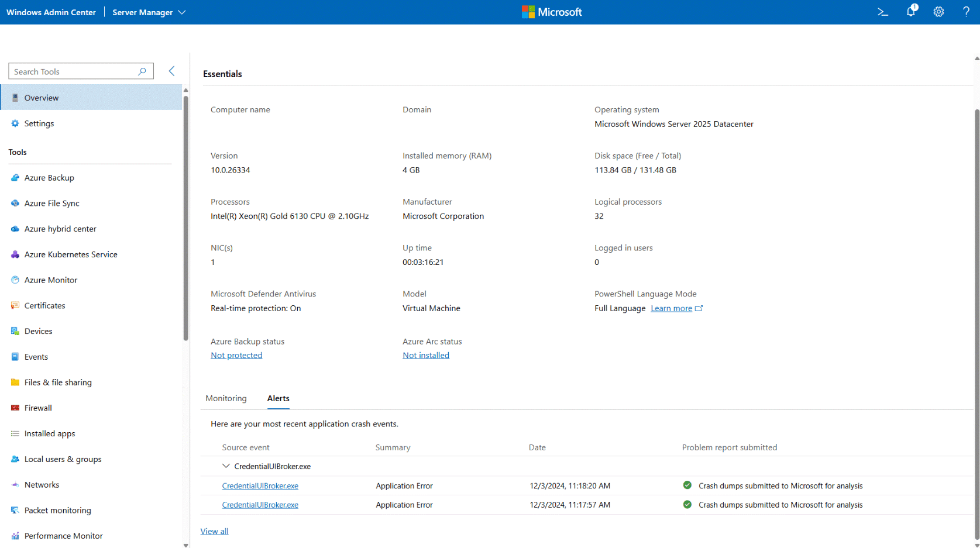The width and height of the screenshot is (980, 548).
Task: Click Events icon in sidebar
Action: point(15,357)
